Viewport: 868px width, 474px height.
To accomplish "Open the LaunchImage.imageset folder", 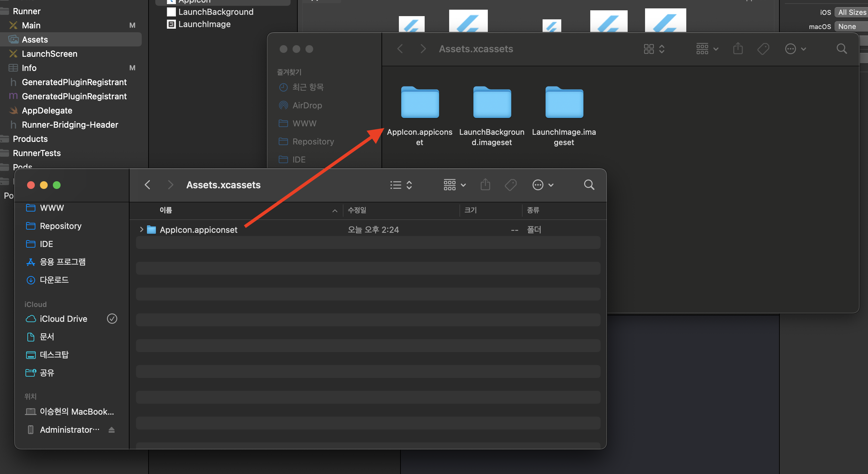I will [x=564, y=103].
